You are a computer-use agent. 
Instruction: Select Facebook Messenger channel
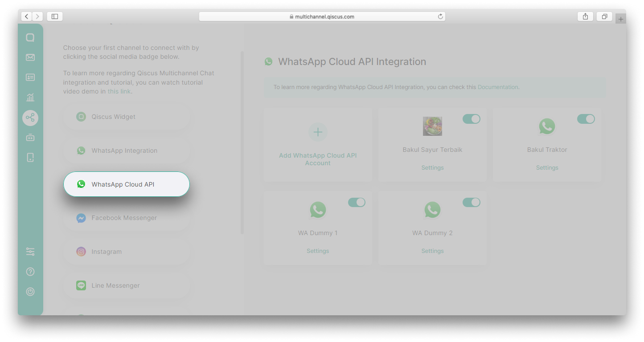click(126, 218)
